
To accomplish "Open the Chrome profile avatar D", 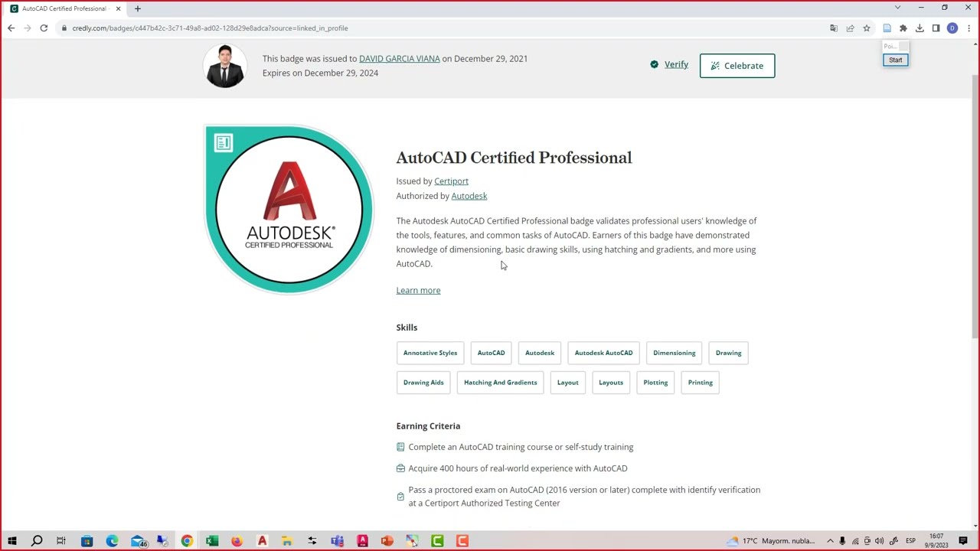I will (x=952, y=28).
